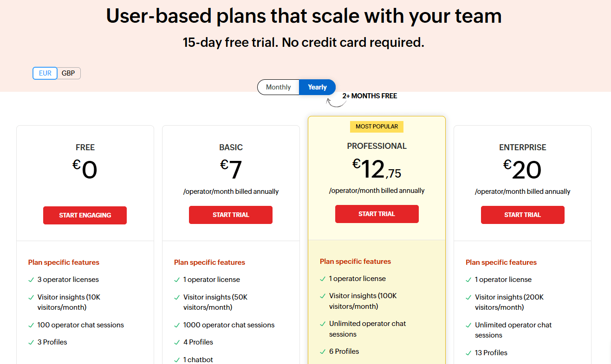Click checkmark beside Visitor insights 200K visitors

click(x=468, y=297)
